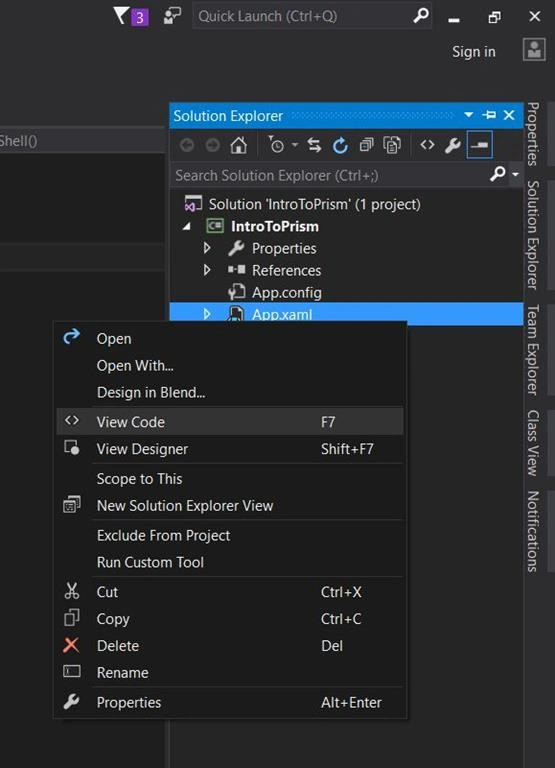Open the pending changes filter dropdown arrow

[294, 145]
